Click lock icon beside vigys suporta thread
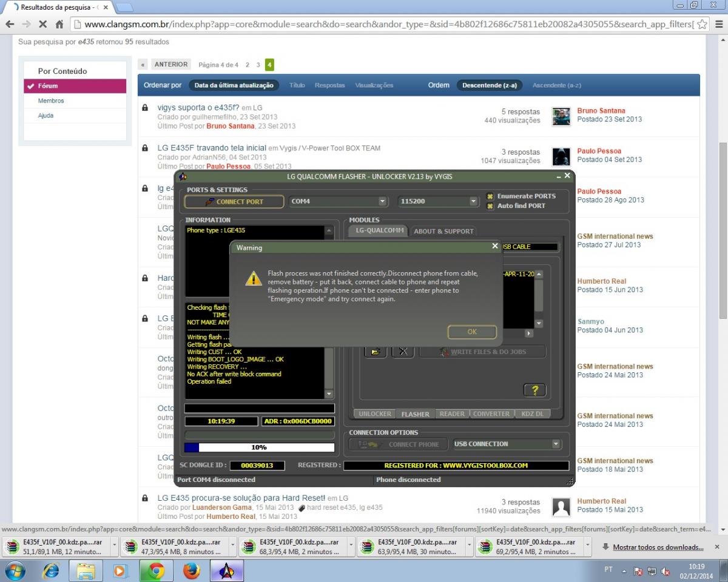The height and width of the screenshot is (582, 728). (x=145, y=108)
